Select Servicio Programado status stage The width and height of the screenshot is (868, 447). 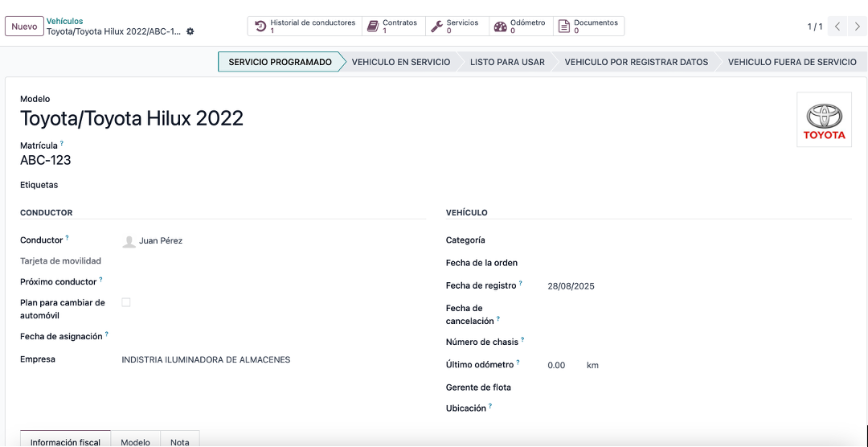click(x=280, y=62)
